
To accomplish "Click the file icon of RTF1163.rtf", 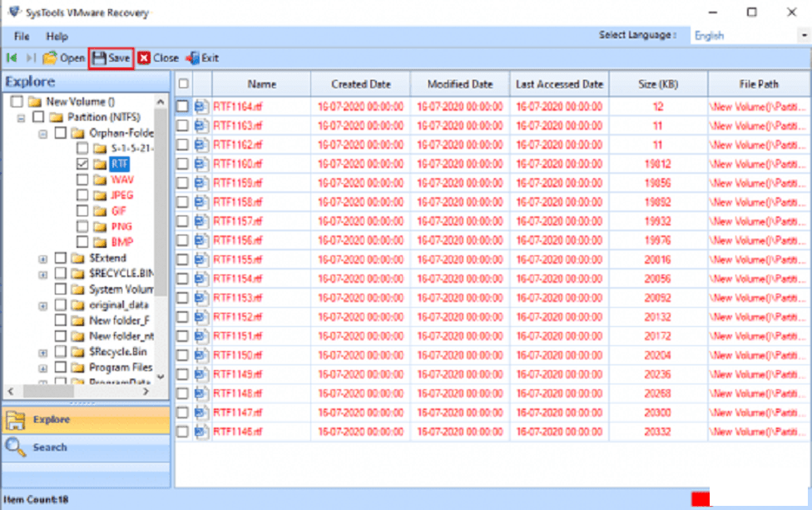I will pos(201,126).
